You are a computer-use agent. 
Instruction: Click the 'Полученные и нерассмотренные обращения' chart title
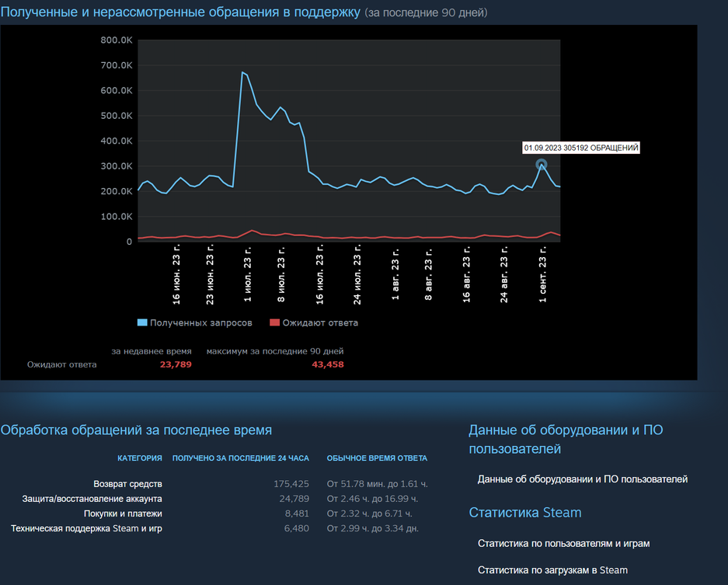(180, 12)
